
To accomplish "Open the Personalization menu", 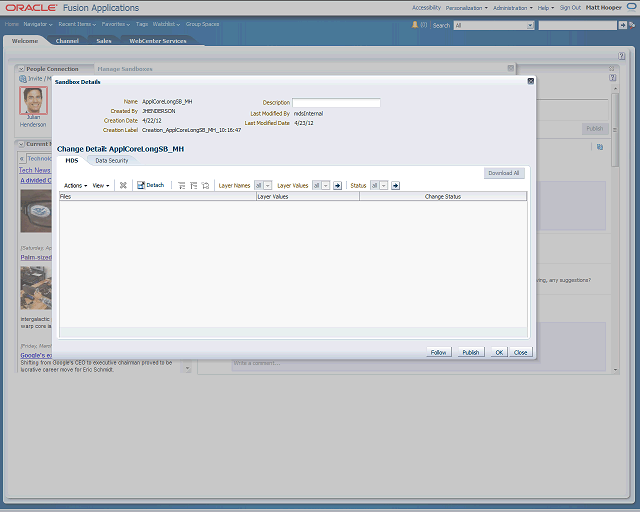I will 467,8.
